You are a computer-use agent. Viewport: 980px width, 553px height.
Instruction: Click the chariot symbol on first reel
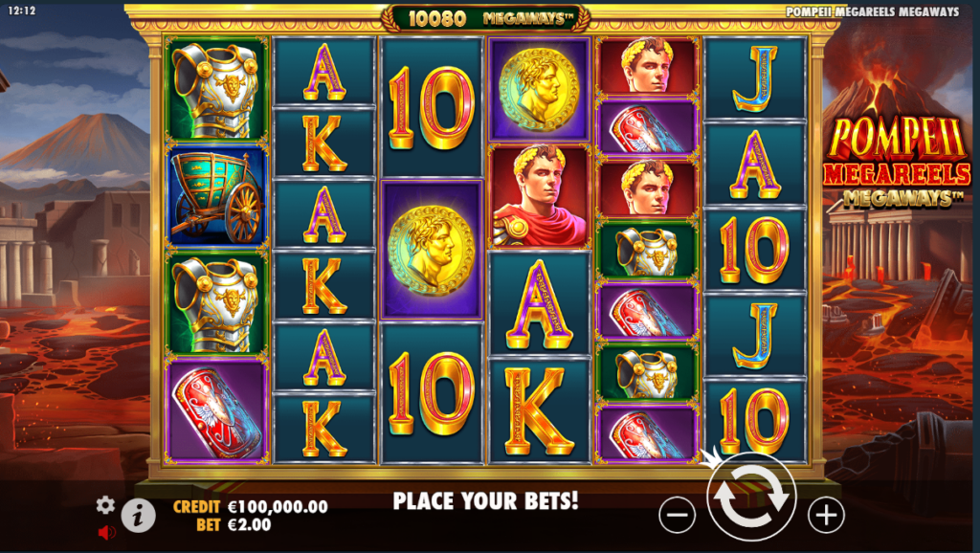pyautogui.click(x=216, y=196)
